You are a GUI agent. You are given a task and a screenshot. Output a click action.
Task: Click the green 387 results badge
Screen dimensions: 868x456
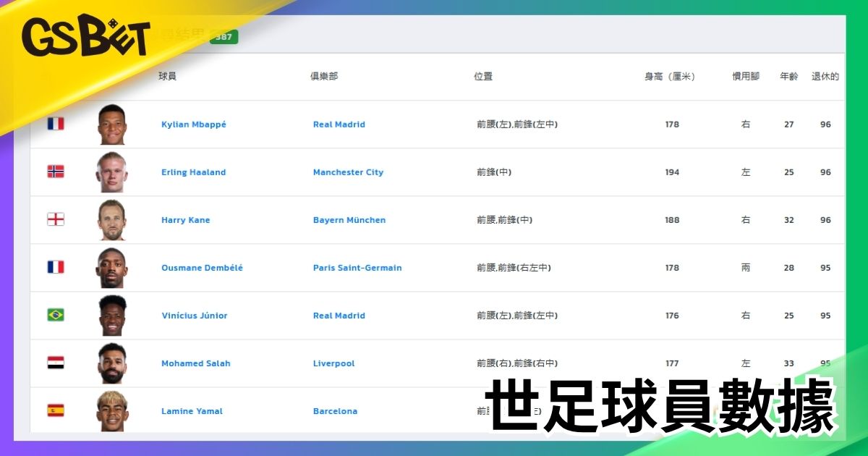224,37
